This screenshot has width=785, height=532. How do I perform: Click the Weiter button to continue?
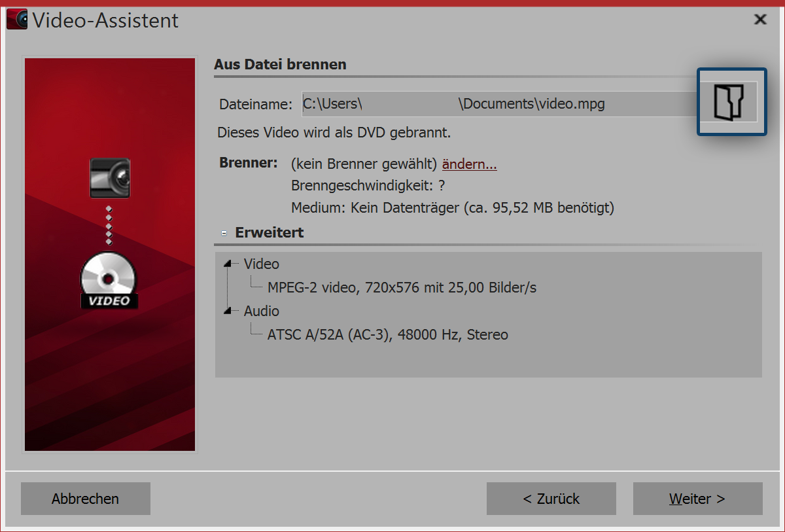coord(697,499)
